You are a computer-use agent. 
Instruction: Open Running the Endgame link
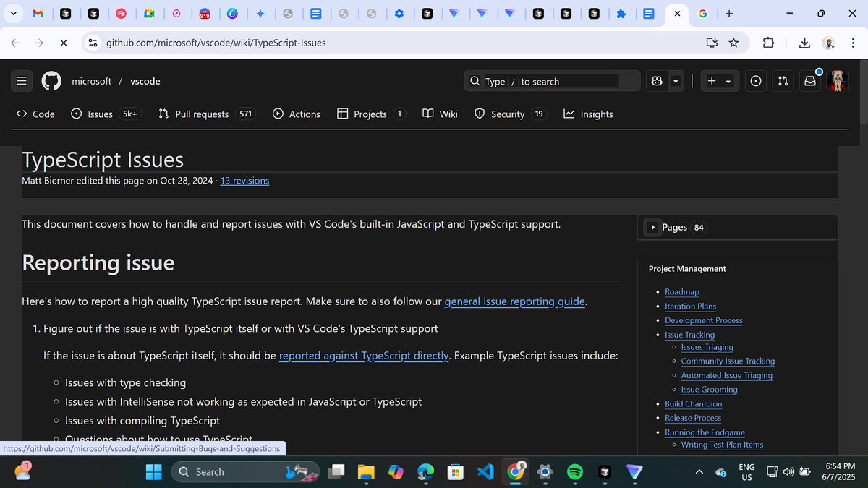(705, 432)
